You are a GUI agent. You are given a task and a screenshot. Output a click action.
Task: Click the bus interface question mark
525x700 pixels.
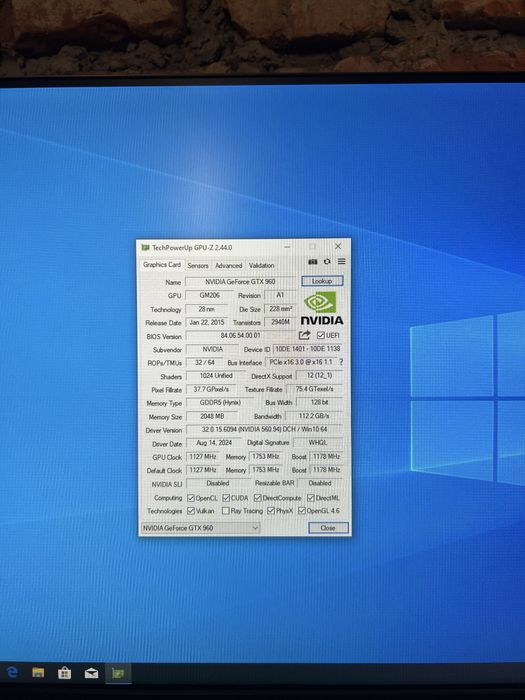coord(341,362)
